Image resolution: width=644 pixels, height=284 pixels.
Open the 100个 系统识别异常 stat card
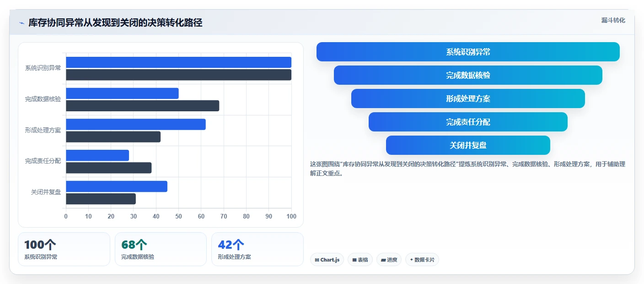tap(64, 249)
